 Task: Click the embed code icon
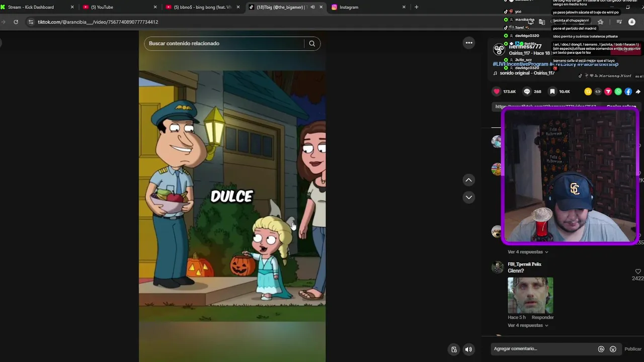[x=598, y=92]
